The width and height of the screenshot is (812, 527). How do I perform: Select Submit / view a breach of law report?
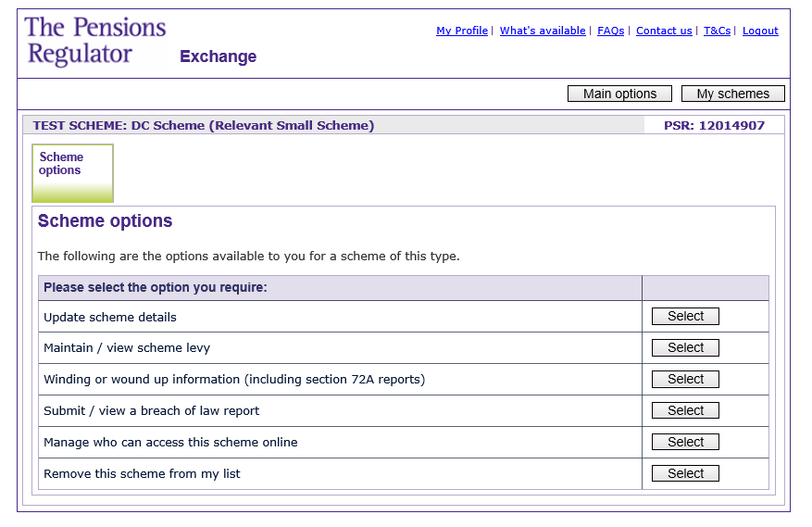click(x=685, y=411)
